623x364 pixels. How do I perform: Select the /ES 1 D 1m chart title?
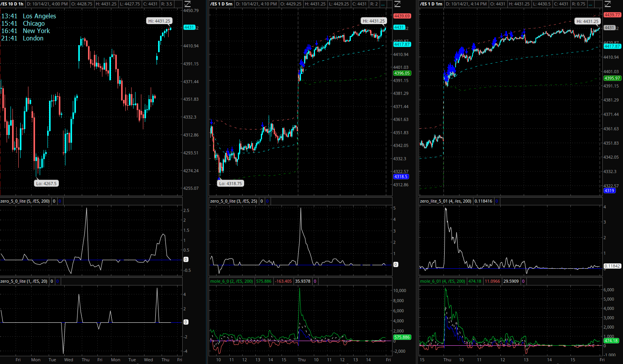coord(431,4)
